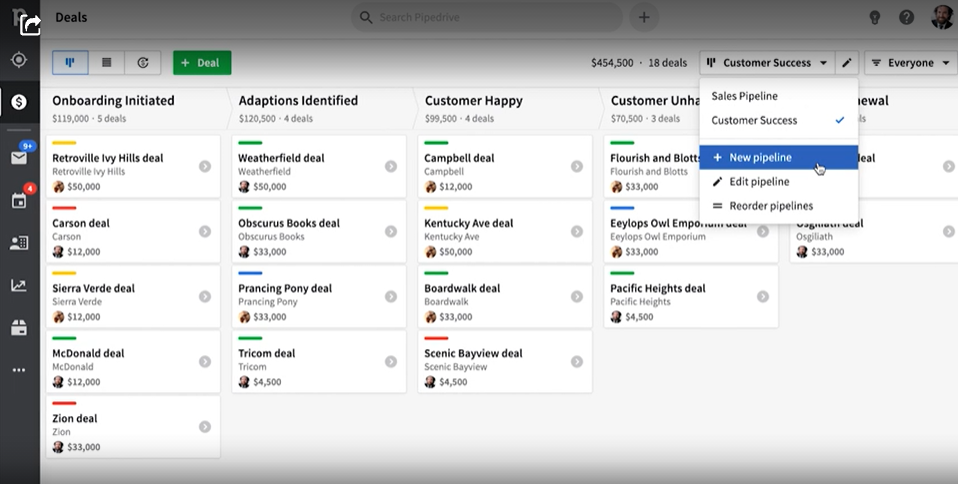Click the $454,500 · 18 deals summary
Screen dimensions: 958x484
point(638,63)
